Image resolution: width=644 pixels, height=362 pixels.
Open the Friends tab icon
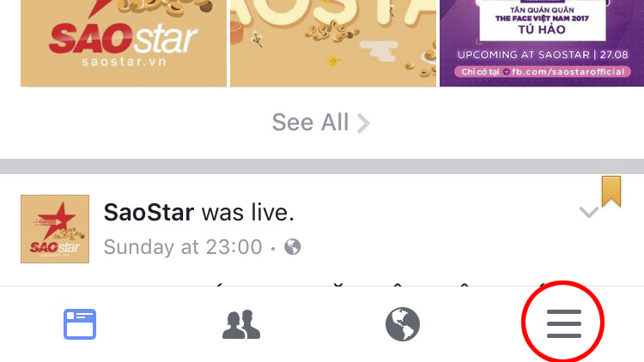(x=241, y=324)
